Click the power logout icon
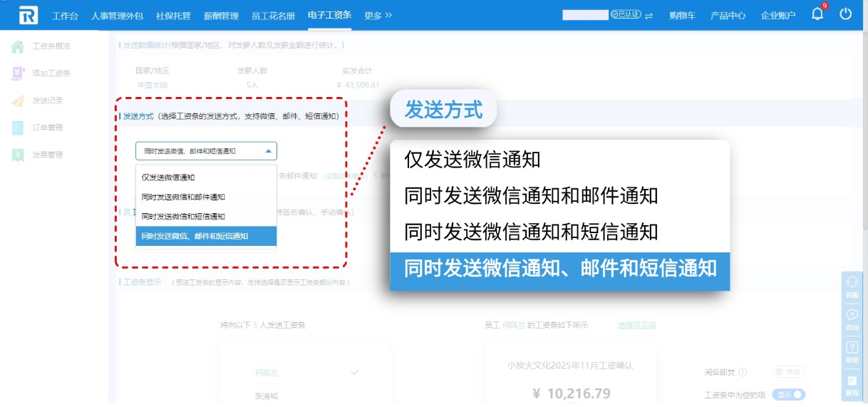 point(846,14)
